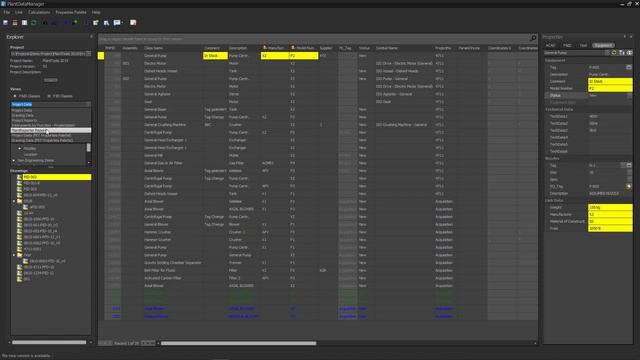The height and width of the screenshot is (360, 640).
Task: Toggle the Spec checkbox in Nozzles section
Action: click(629, 180)
